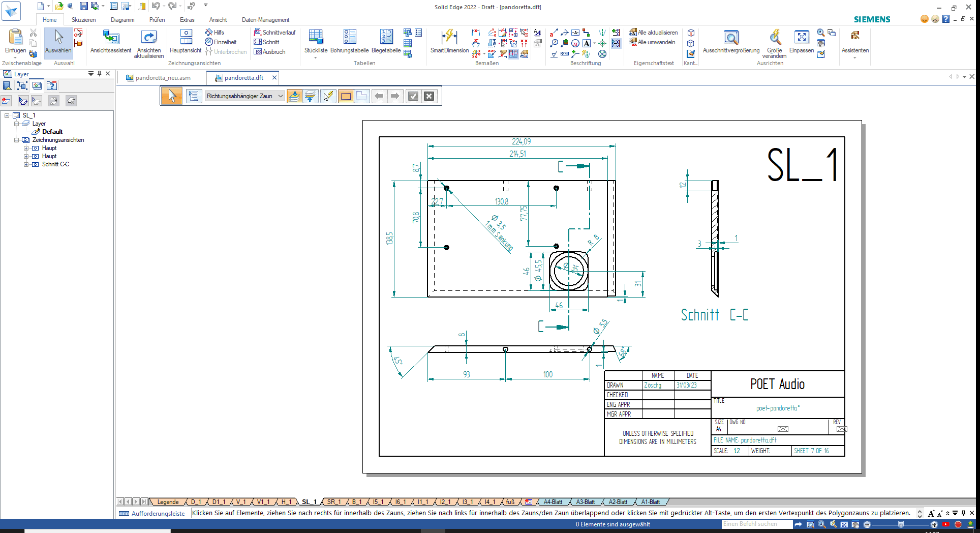Click Ansichten aktualisieren icon
Screen dimensions: 980x533
(x=148, y=38)
